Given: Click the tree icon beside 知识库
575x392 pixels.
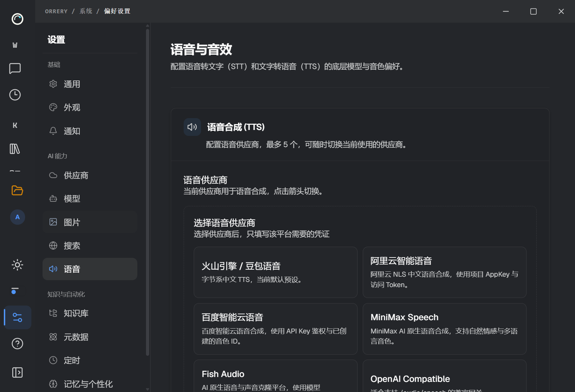Looking at the screenshot, I should tap(53, 313).
